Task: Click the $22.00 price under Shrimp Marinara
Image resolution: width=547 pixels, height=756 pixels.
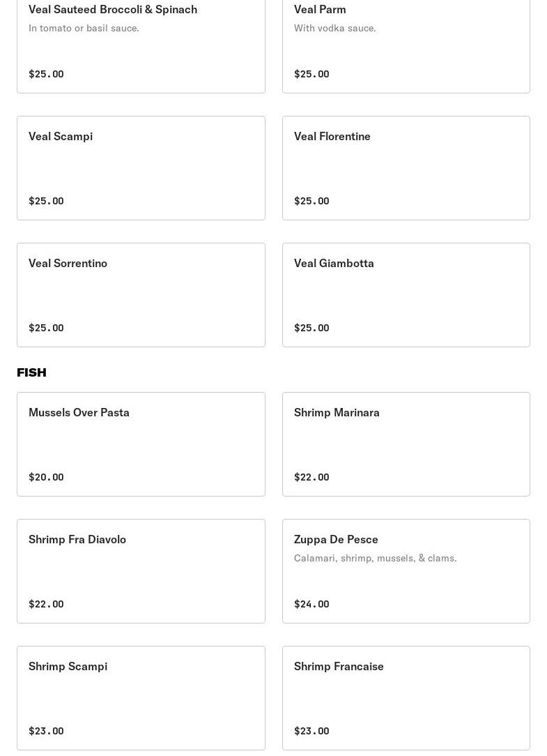Action: (x=311, y=477)
